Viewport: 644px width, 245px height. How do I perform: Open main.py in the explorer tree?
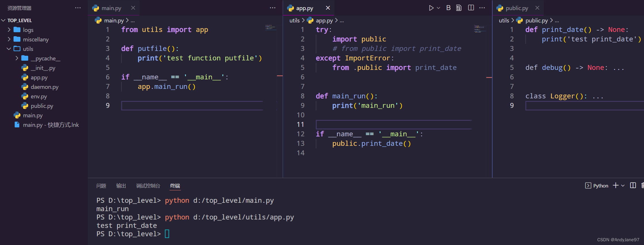coord(33,115)
